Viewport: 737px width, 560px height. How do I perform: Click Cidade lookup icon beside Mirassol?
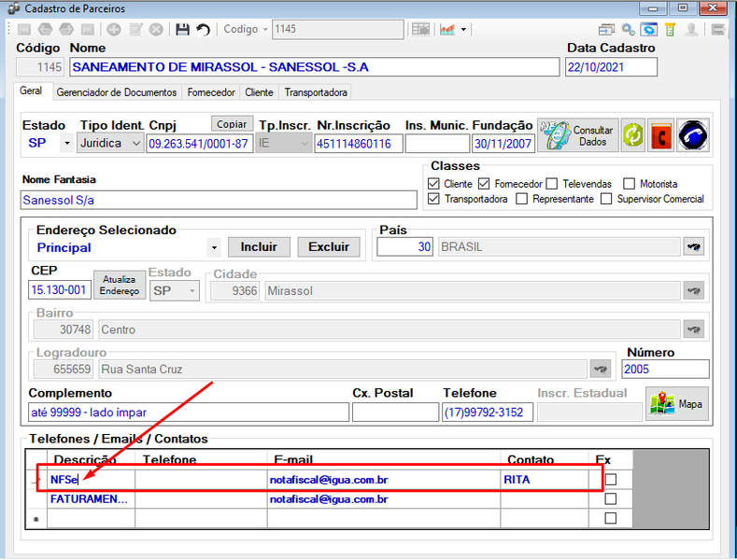pyautogui.click(x=693, y=291)
